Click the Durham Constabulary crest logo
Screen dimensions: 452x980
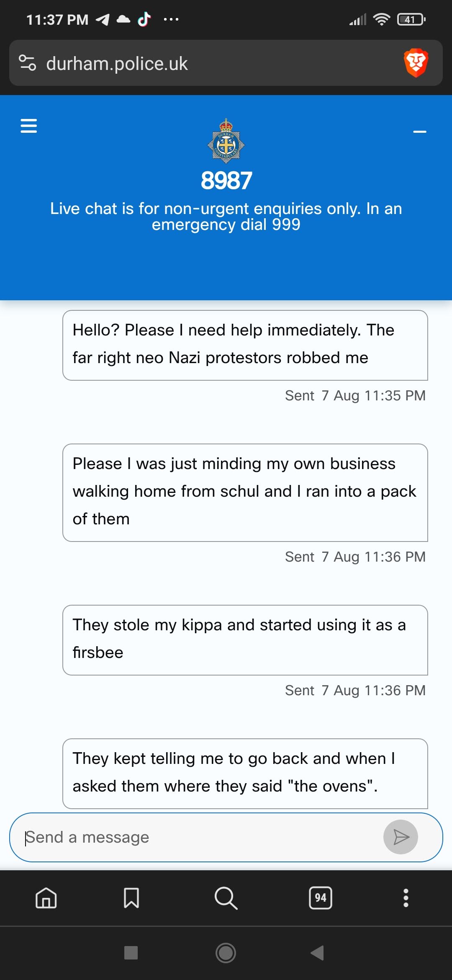tap(226, 141)
